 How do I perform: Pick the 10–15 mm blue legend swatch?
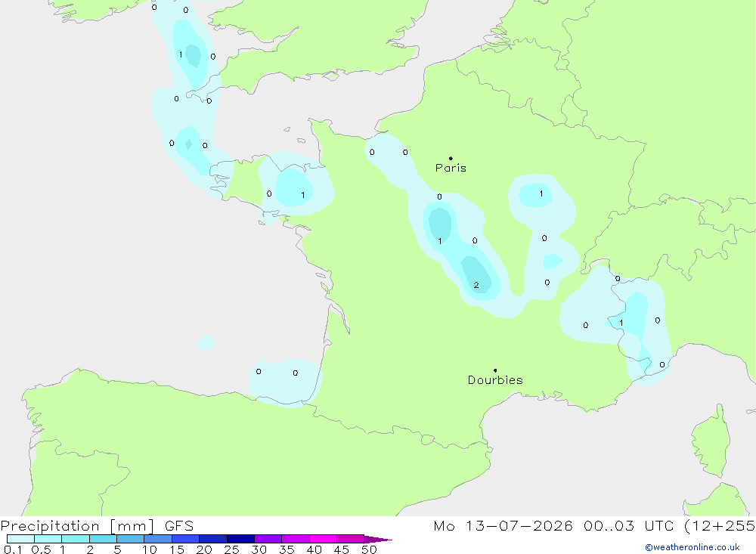pos(158,539)
